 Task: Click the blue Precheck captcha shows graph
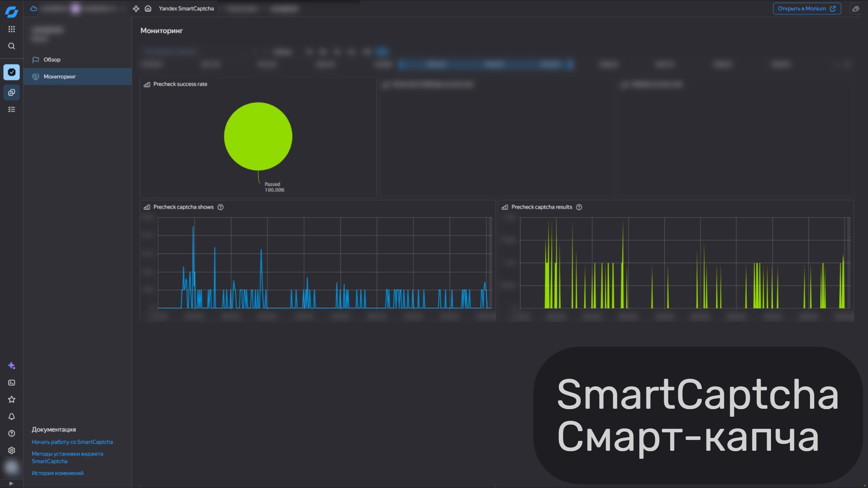point(325,263)
